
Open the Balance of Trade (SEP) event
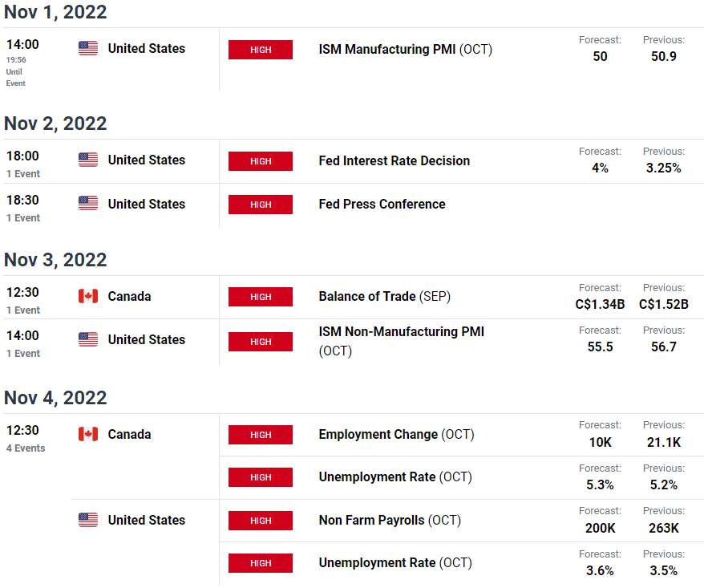[384, 297]
